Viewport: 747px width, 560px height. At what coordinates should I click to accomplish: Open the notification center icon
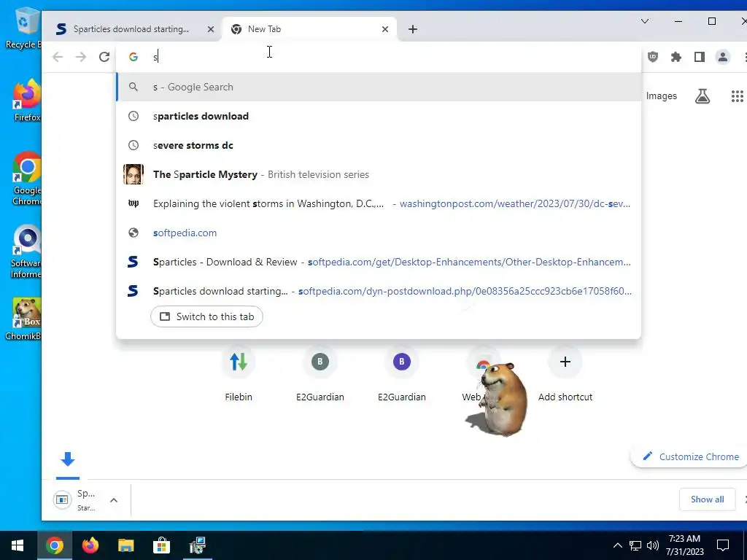coord(723,545)
